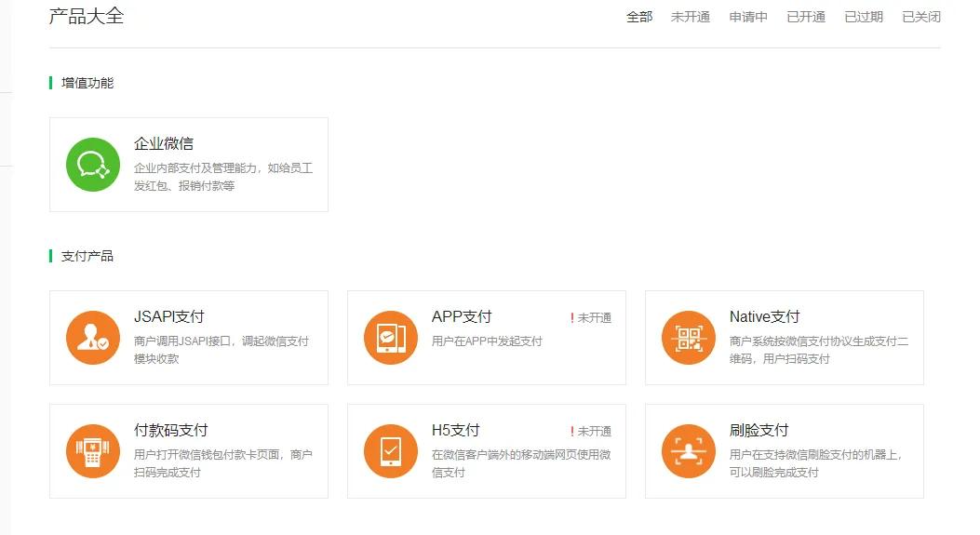The width and height of the screenshot is (980, 535).
Task: Click the JSAPI支付 orange user icon
Action: coord(93,338)
